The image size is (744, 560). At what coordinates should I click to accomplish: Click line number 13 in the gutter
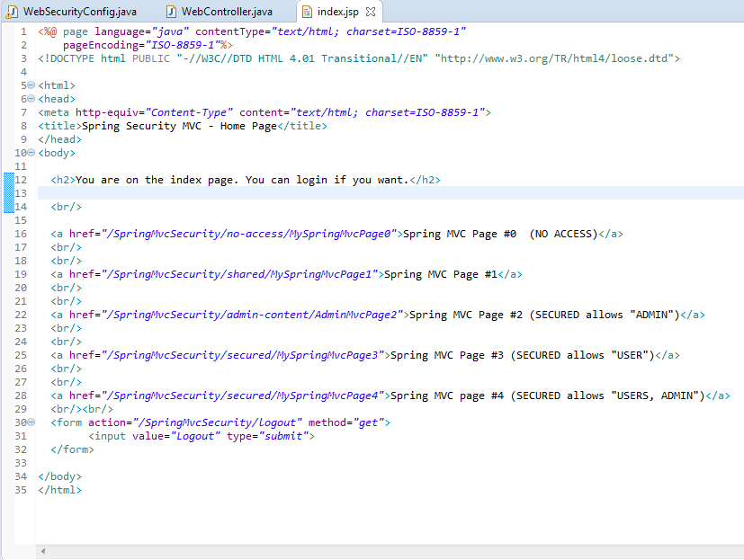coord(21,193)
